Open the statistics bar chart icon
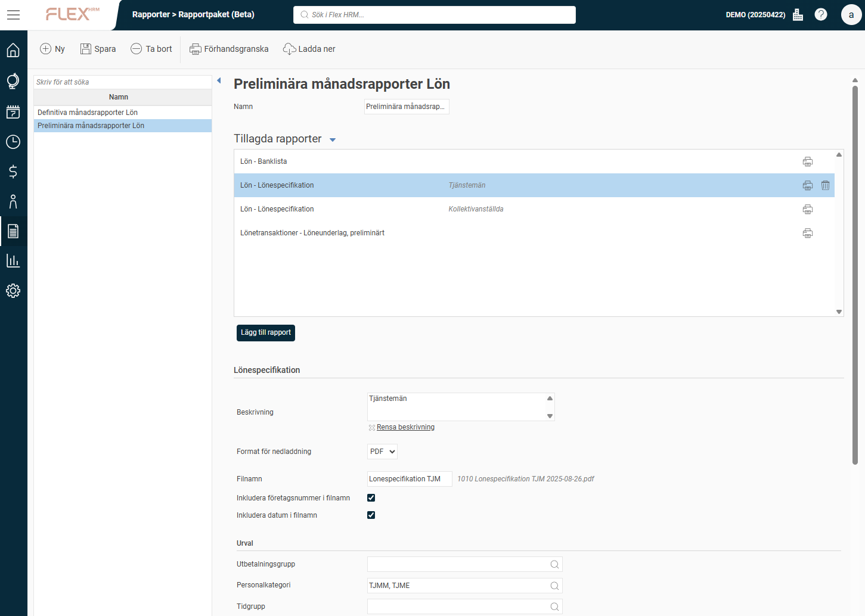 click(x=13, y=261)
